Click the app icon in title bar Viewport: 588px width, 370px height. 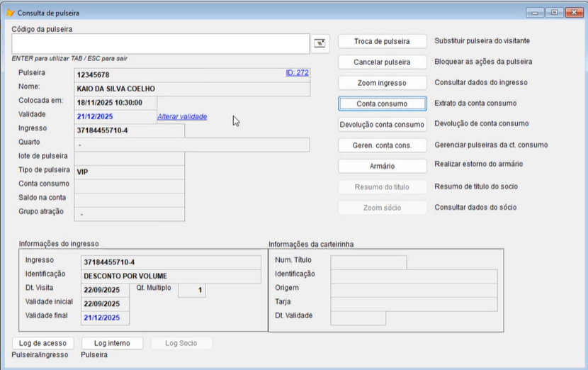pyautogui.click(x=10, y=13)
